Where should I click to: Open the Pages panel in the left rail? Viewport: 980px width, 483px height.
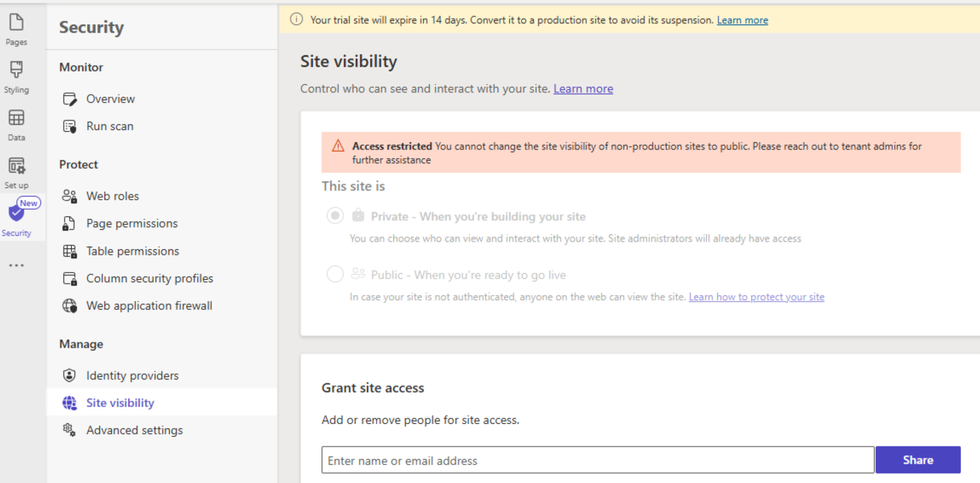tap(16, 27)
